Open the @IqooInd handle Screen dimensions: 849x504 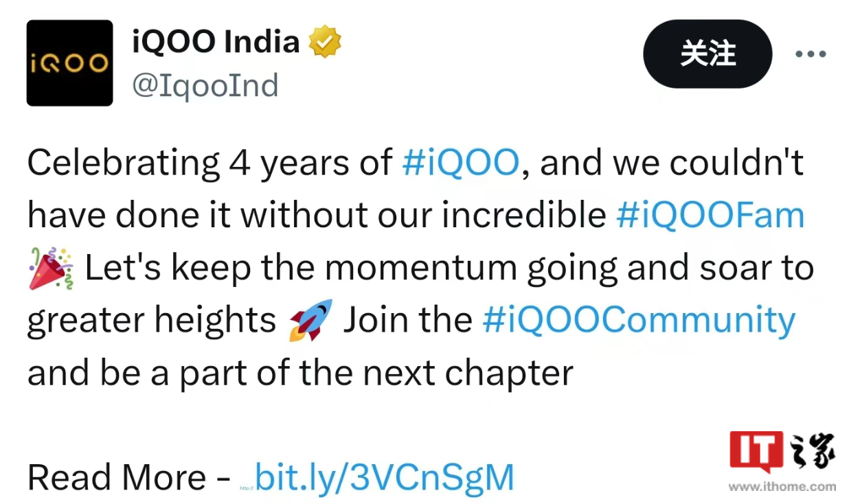click(x=205, y=86)
